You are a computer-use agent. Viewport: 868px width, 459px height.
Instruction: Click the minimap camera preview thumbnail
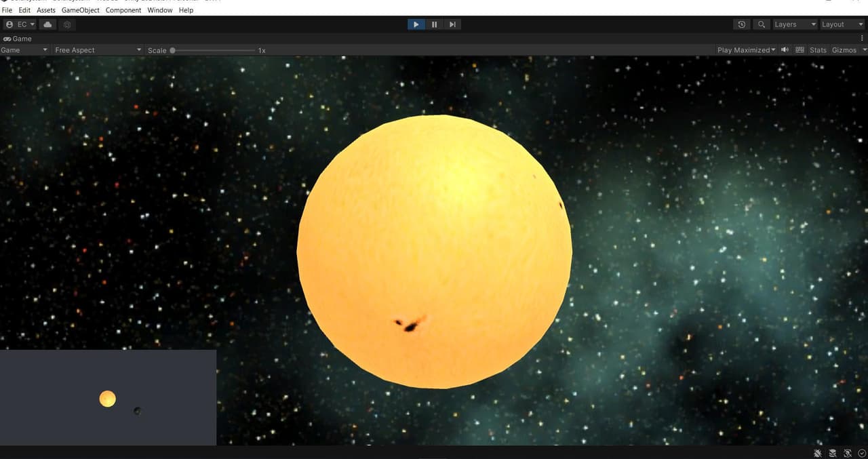pyautogui.click(x=108, y=397)
